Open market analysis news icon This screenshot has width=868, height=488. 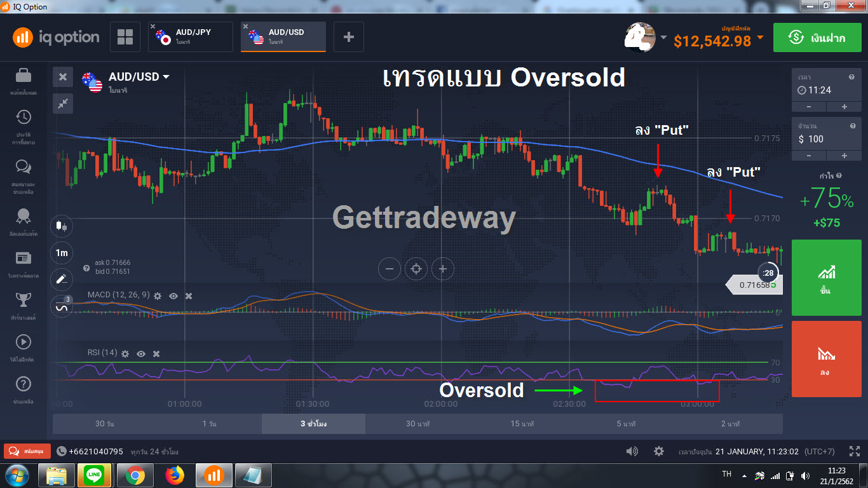(24, 258)
